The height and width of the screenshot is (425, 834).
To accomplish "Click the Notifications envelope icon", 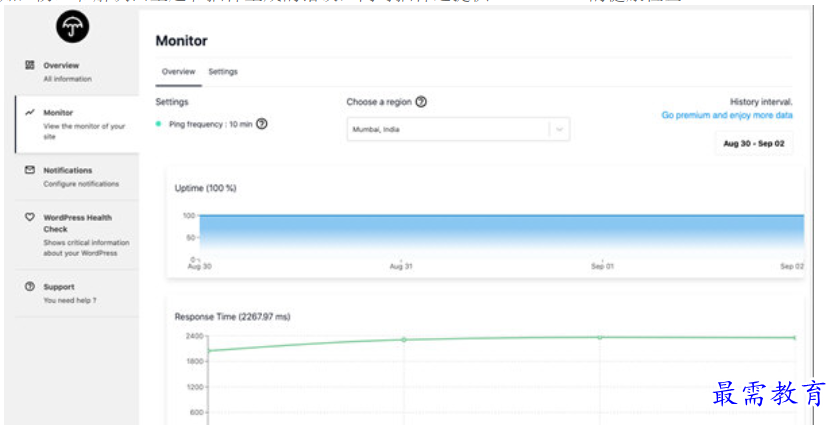I will click(30, 170).
